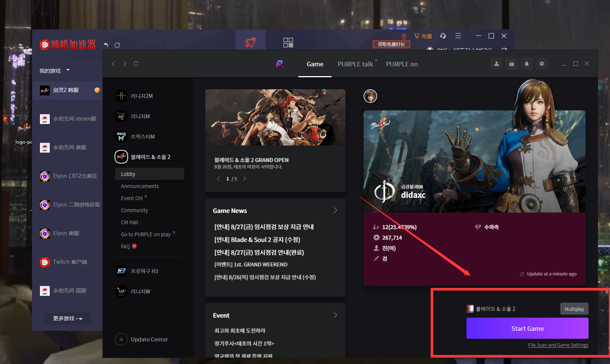Select 剑灵2 韩服 in game list
This screenshot has width=610, height=364.
(67, 90)
